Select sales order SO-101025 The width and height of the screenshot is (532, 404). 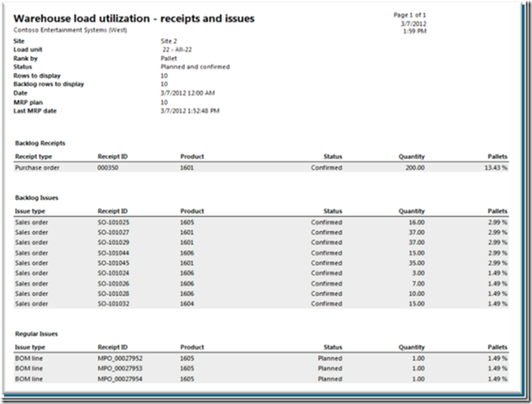click(x=114, y=221)
